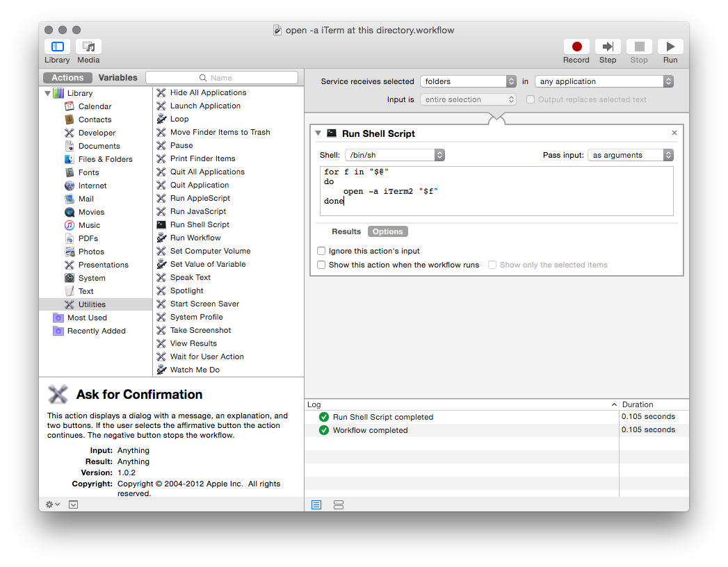Start recording with the Record button

pyautogui.click(x=576, y=47)
